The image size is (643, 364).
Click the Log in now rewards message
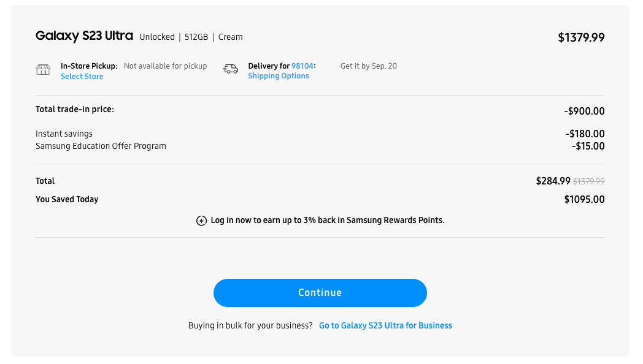tap(327, 220)
